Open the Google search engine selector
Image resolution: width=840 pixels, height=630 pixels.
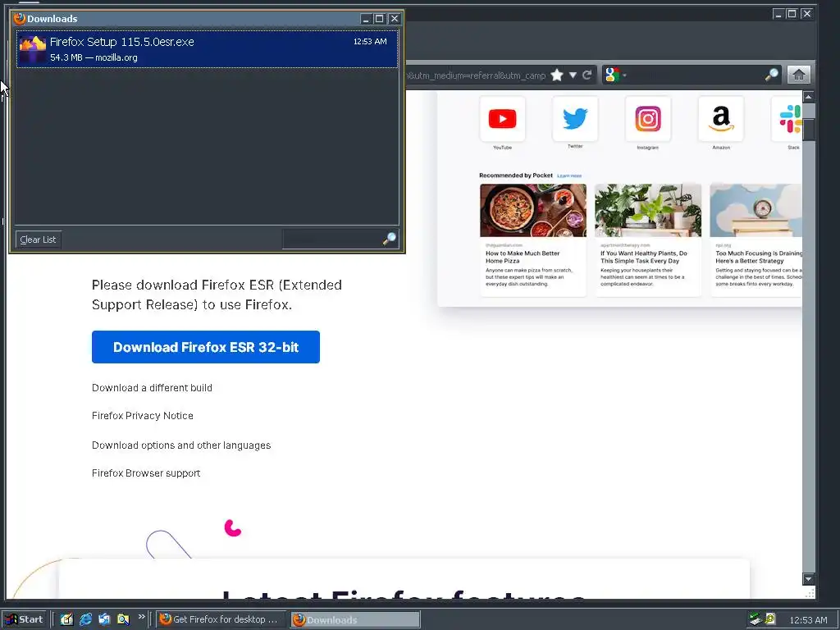tap(615, 75)
